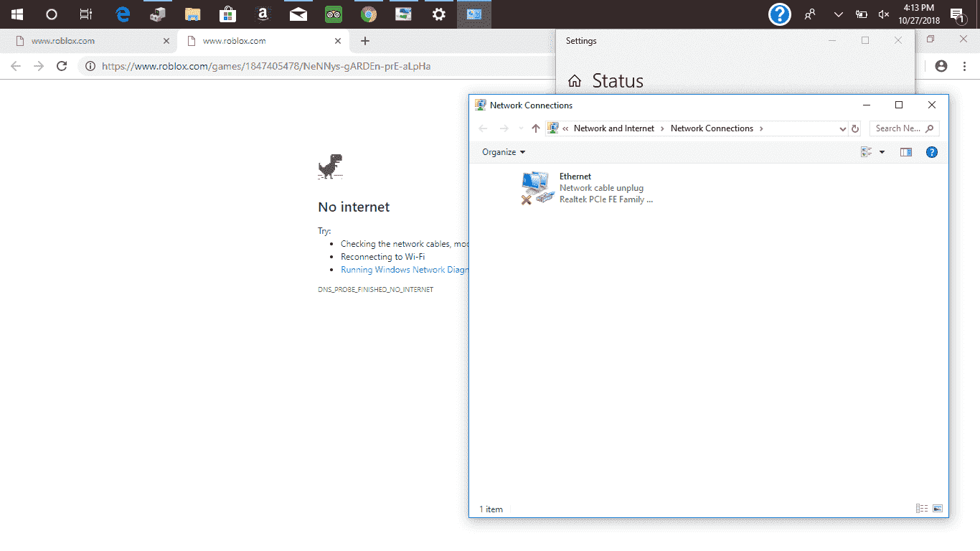Click the Search Network Connections box
This screenshot has width=980, height=551.
coord(904,128)
